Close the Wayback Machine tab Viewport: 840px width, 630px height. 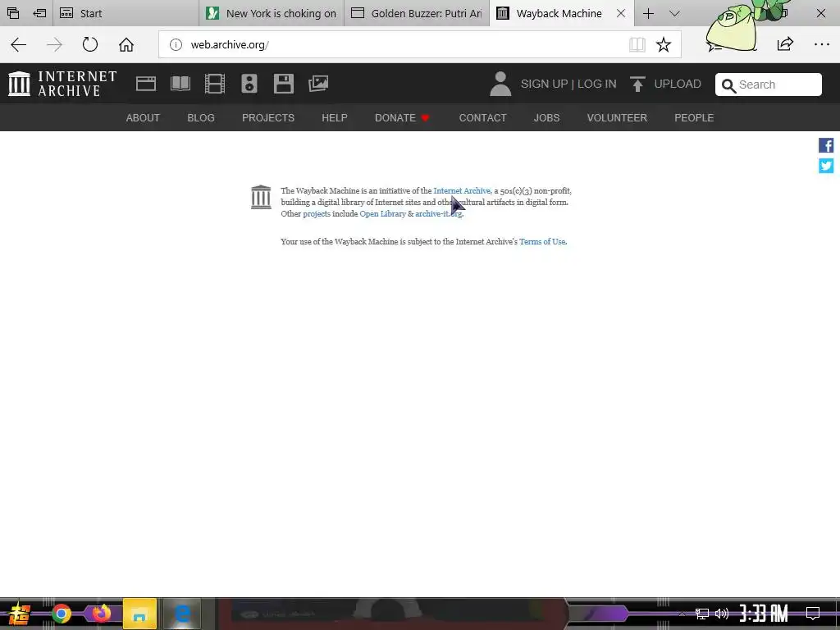tap(621, 13)
